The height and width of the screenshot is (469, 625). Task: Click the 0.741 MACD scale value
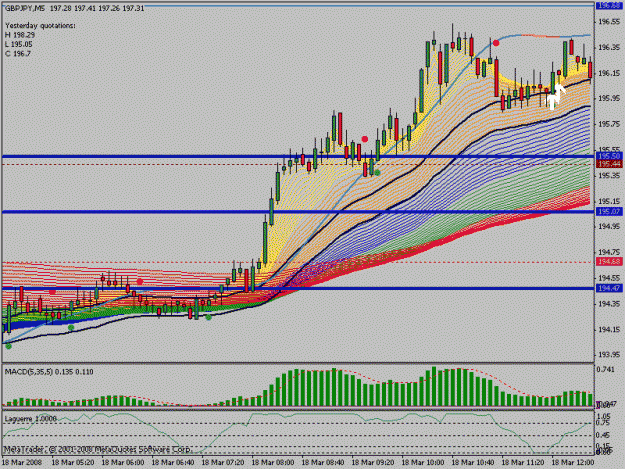(x=606, y=369)
